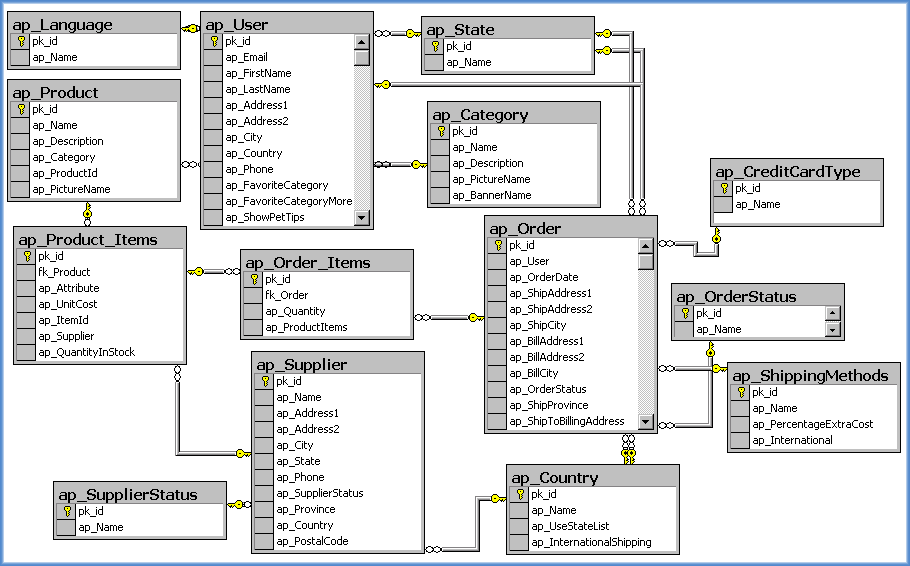Select the ap_InternationalShipping column in ap_Country
Screen dimensions: 910x566
click(591, 542)
